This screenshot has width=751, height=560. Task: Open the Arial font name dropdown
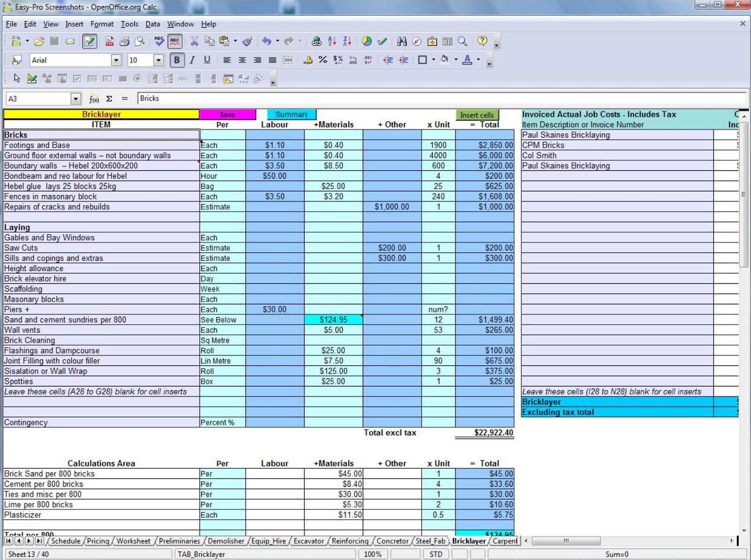(116, 60)
